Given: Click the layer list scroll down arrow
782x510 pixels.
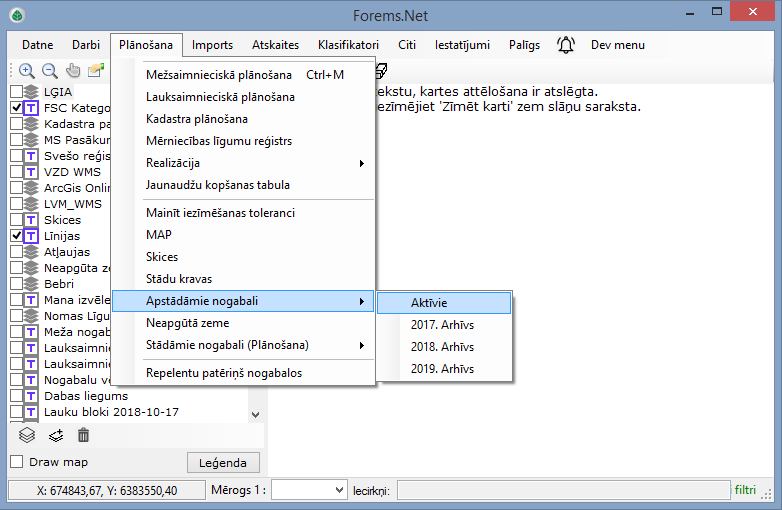Looking at the screenshot, I should (256, 414).
